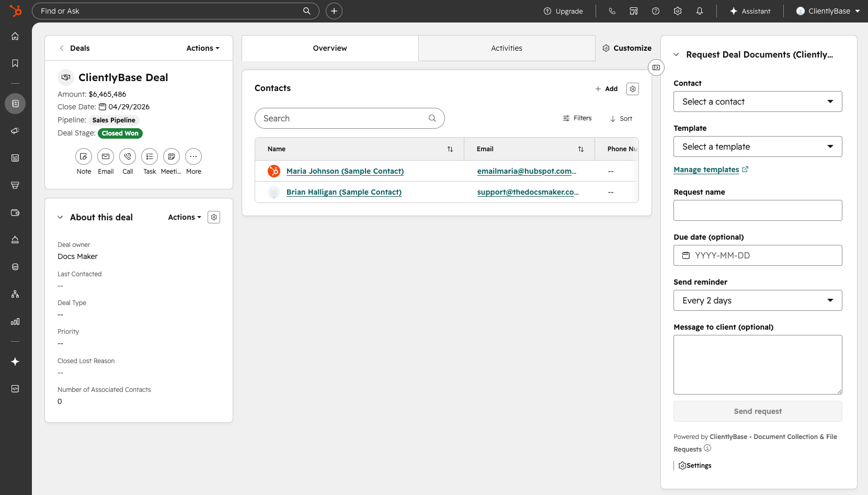Open the Reporting bar chart icon
Image resolution: width=868 pixels, height=495 pixels.
pos(15,321)
